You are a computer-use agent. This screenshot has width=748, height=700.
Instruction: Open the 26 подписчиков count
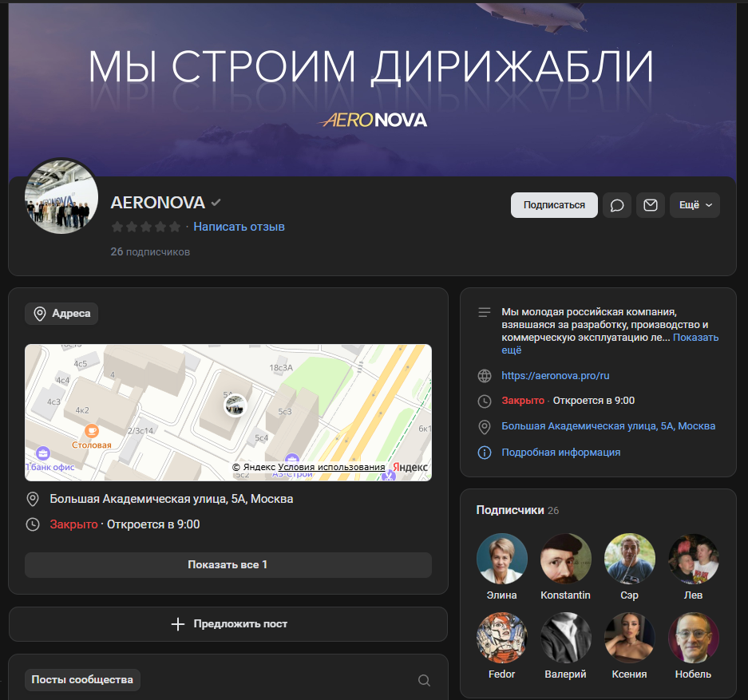point(150,251)
